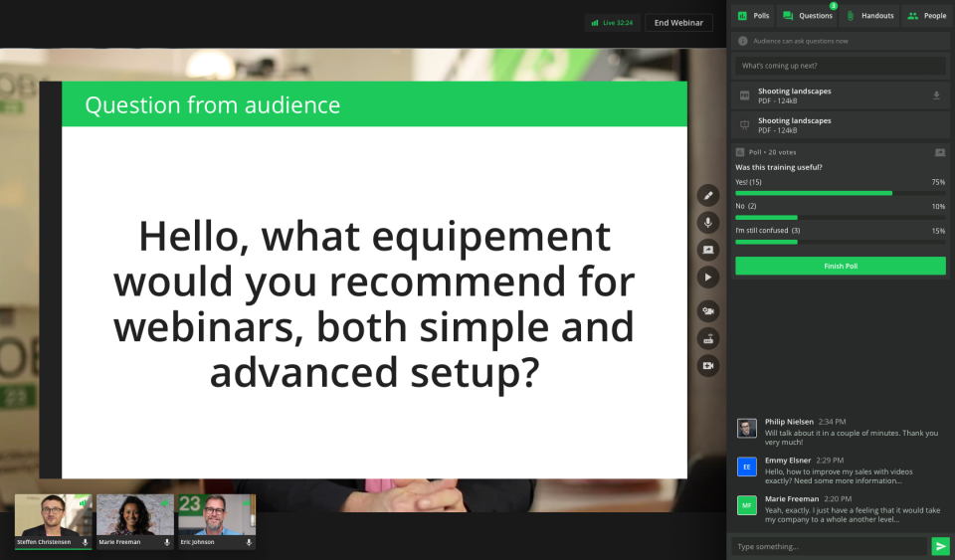955x560 pixels.
Task: Click the presentation easel icon of second handout
Action: (x=744, y=124)
